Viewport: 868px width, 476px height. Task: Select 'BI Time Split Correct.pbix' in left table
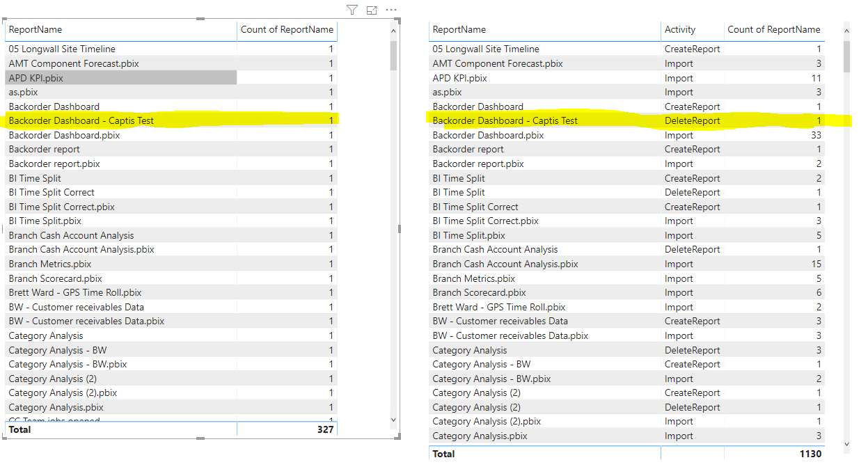point(62,207)
